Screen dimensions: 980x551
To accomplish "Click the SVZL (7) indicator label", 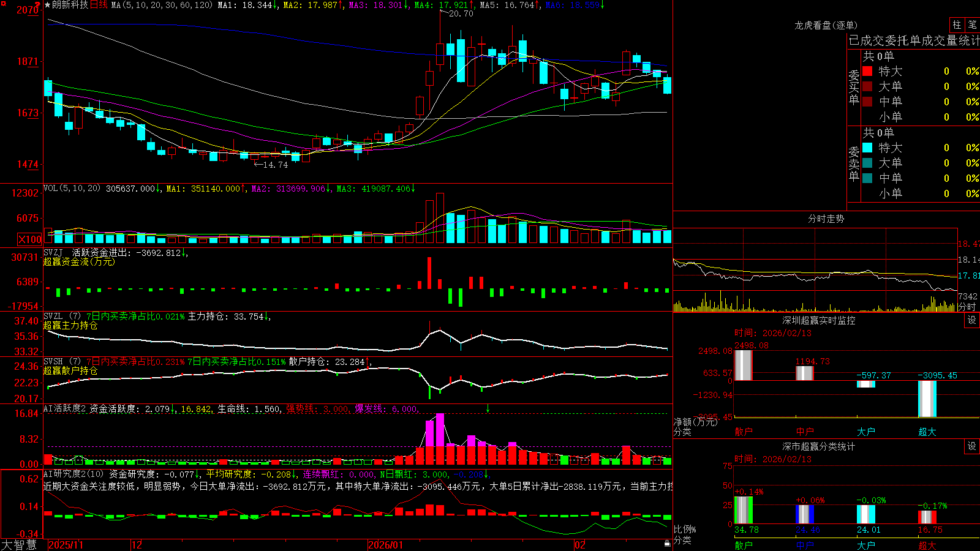I will coord(62,317).
